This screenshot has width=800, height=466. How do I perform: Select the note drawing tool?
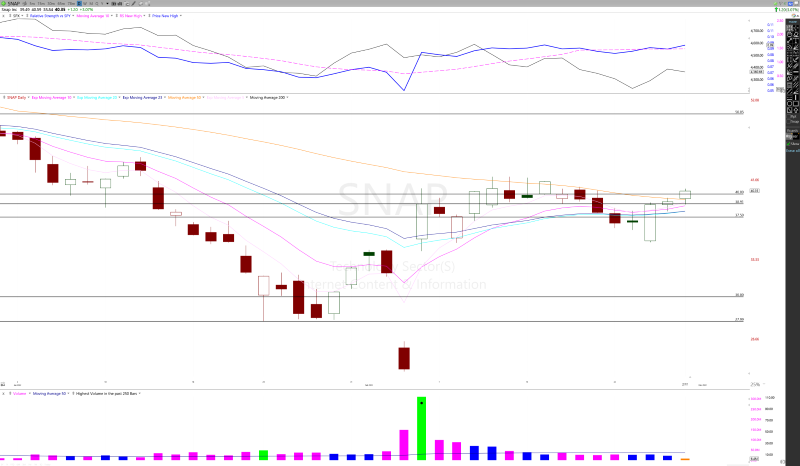790,110
